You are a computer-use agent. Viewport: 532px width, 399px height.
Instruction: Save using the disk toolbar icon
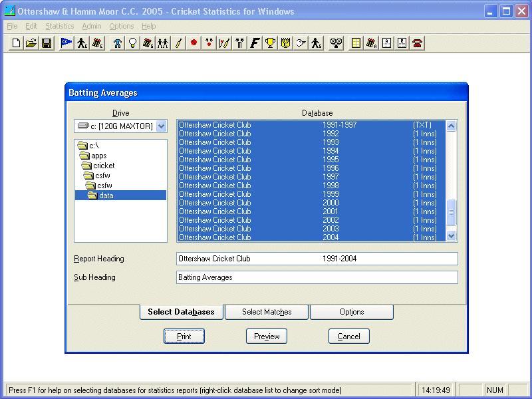(47, 43)
